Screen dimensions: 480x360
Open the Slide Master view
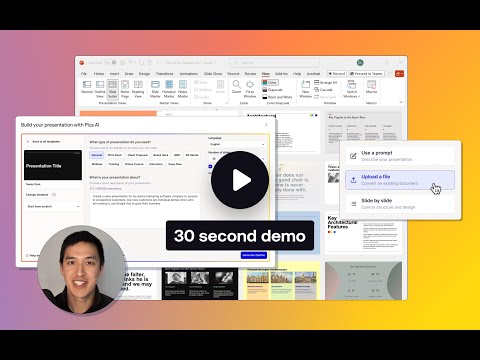155,89
